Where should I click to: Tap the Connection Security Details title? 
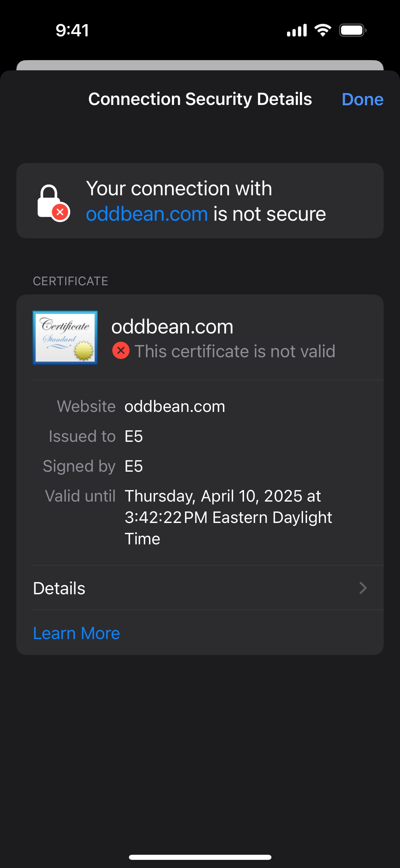[x=200, y=99]
